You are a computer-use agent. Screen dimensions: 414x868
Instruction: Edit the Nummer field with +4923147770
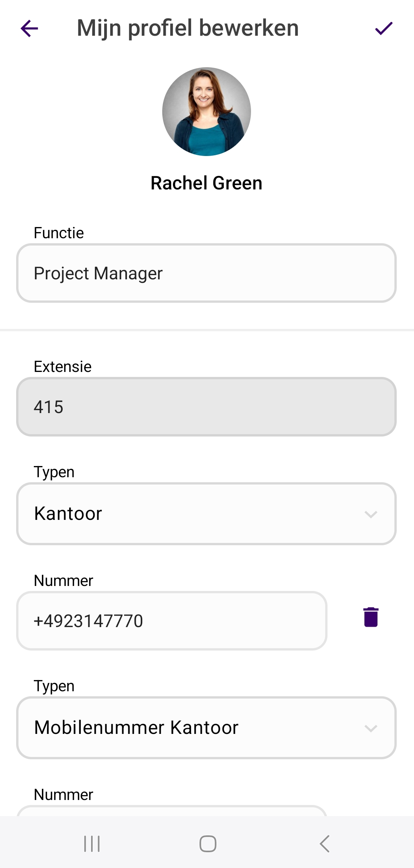point(171,621)
